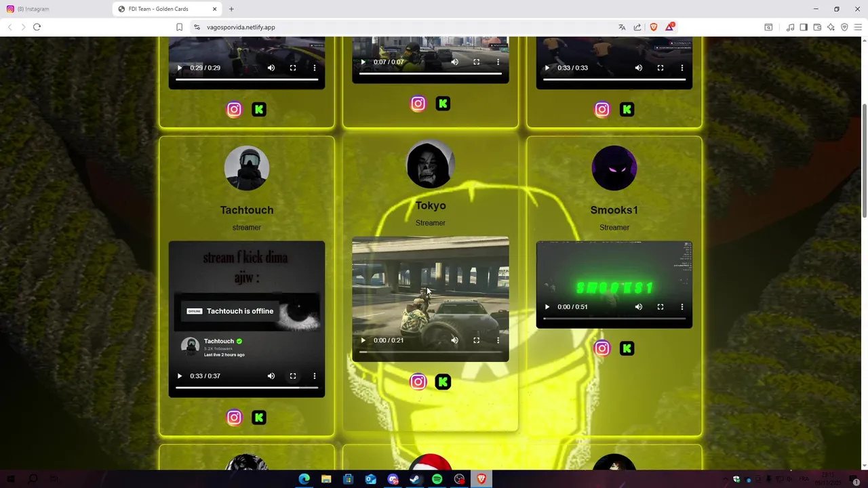Screen dimensions: 868x488
Task: Bookmark this page
Action: pos(179,27)
